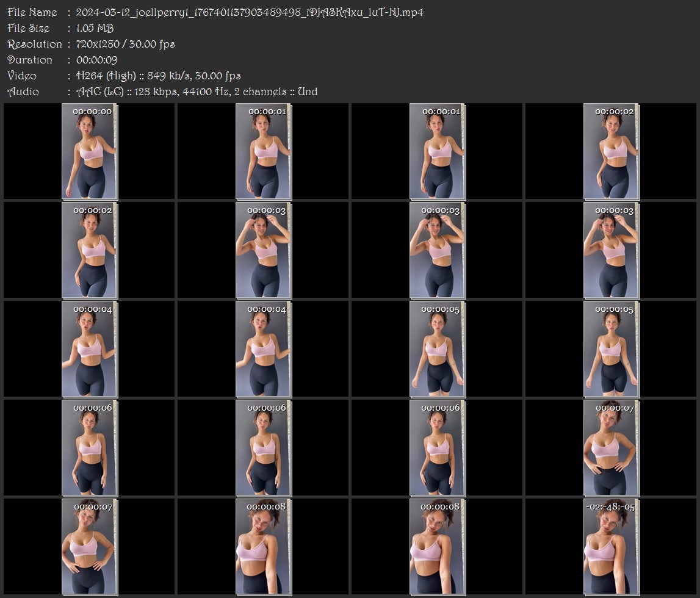Open the middle of three 00:00:06 frames
The width and height of the screenshot is (700, 598).
pos(264,448)
